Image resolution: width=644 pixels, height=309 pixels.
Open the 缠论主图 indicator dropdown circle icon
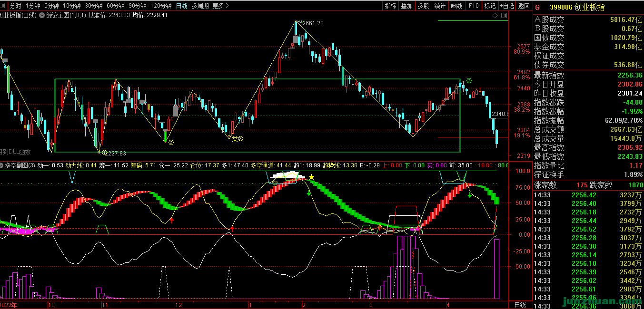pos(41,16)
